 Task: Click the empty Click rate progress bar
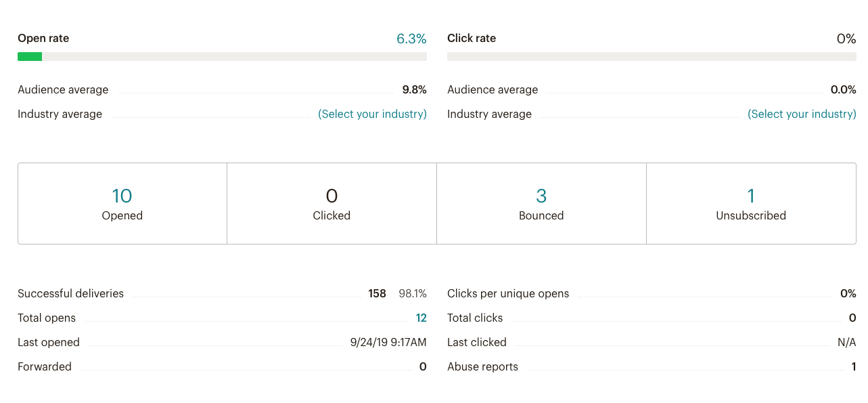click(x=651, y=57)
